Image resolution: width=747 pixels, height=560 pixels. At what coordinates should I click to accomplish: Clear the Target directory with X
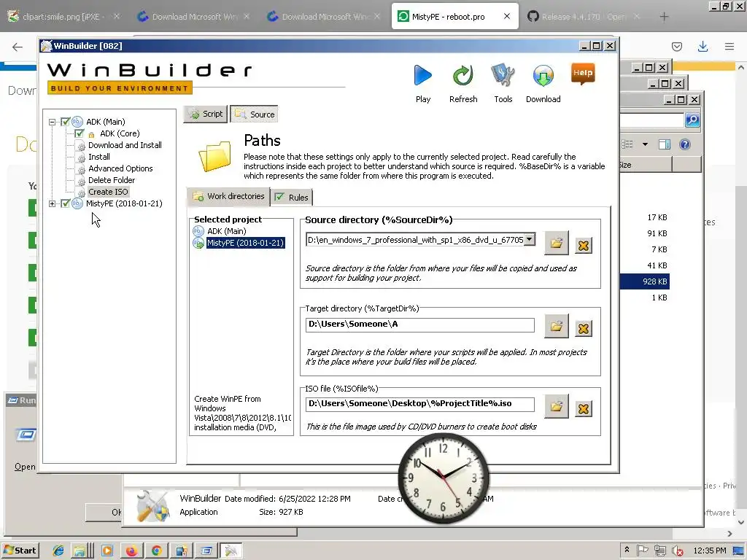[583, 329]
